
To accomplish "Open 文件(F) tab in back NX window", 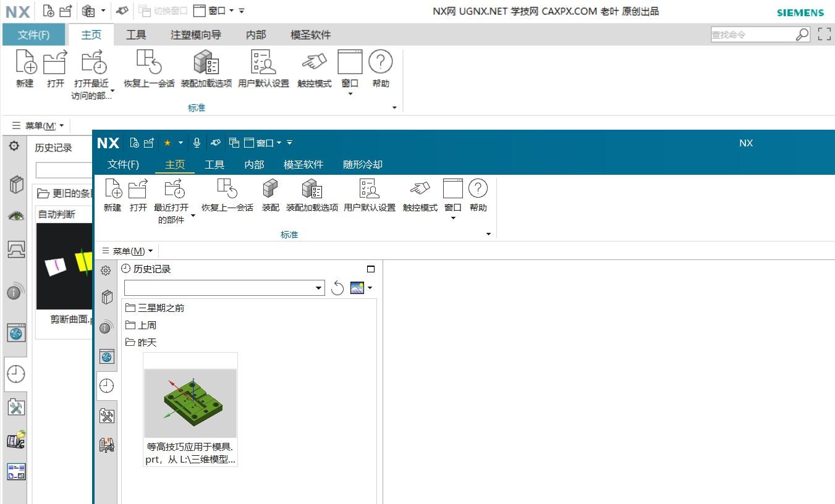I will (x=33, y=35).
